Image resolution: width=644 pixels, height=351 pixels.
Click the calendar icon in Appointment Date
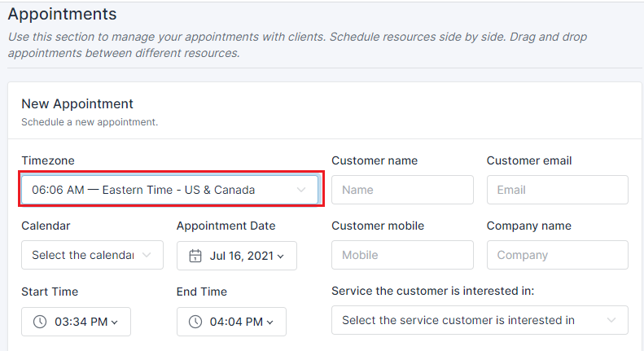[195, 256]
